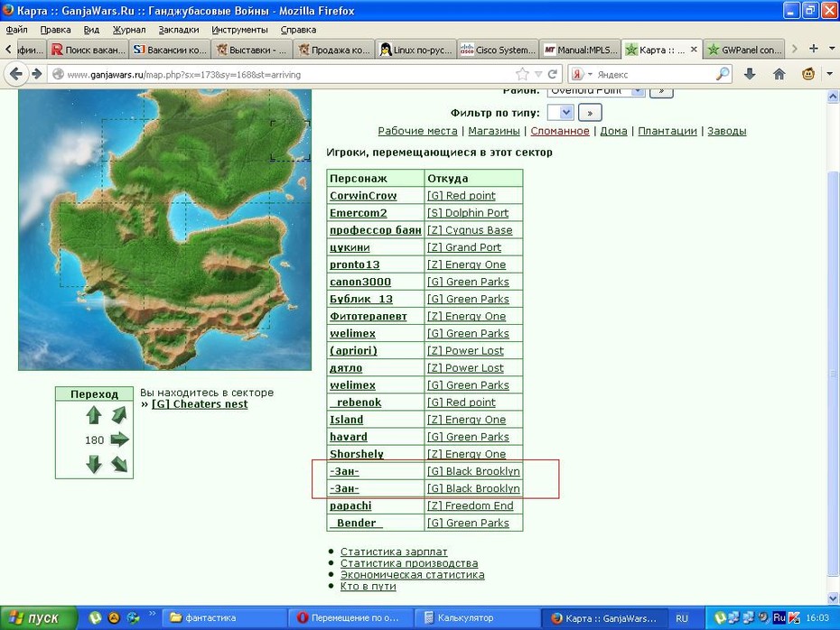Image resolution: width=840 pixels, height=630 pixels.
Task: Open Сломанное link
Action: [x=560, y=131]
